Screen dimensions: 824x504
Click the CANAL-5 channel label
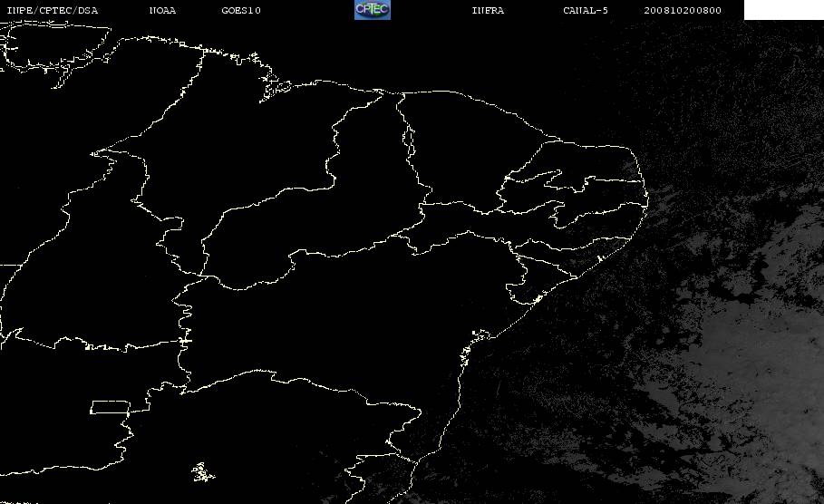[586, 11]
